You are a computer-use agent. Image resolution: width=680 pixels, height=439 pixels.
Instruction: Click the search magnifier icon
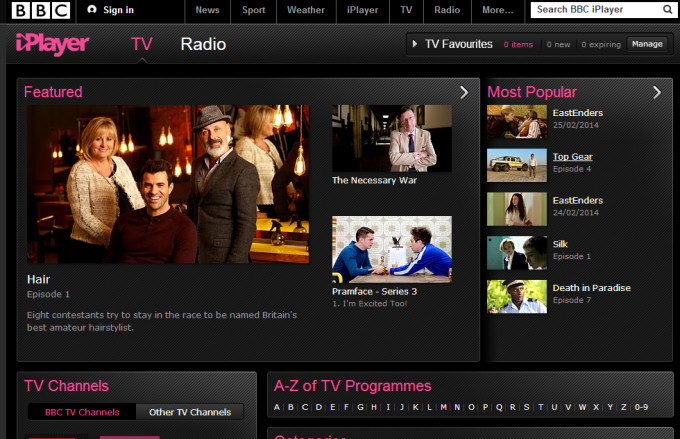pos(667,10)
